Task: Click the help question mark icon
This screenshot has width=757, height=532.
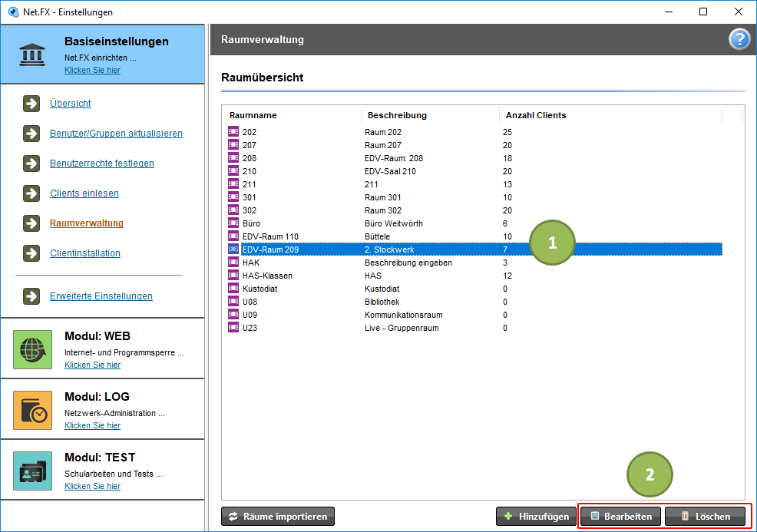Action: pos(739,39)
